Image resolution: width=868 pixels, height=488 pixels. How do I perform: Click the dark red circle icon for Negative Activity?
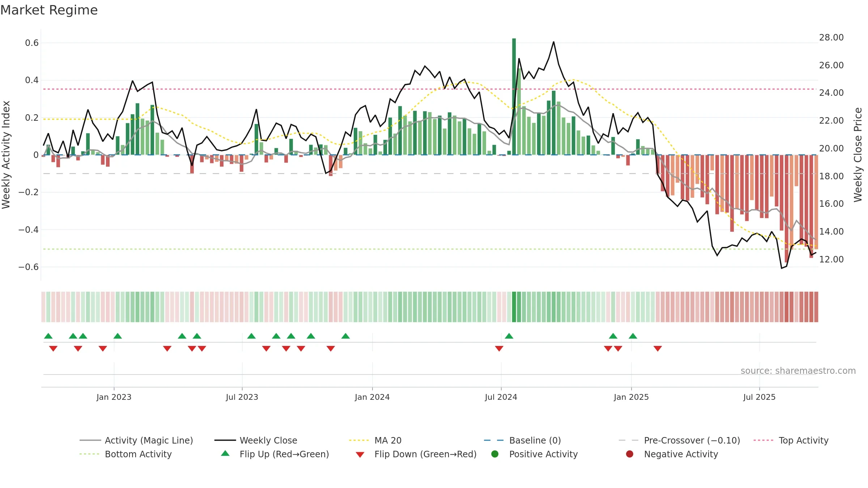point(630,454)
